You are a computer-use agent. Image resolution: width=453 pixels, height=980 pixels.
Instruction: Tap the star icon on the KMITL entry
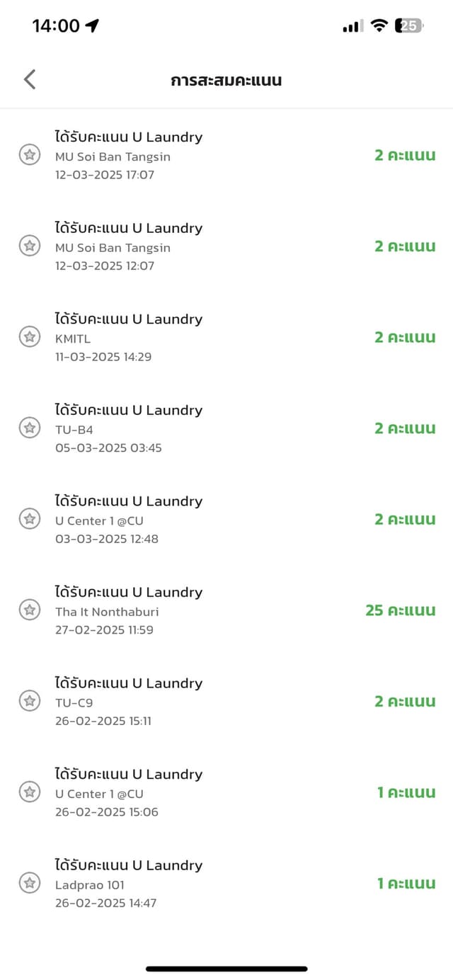click(29, 336)
